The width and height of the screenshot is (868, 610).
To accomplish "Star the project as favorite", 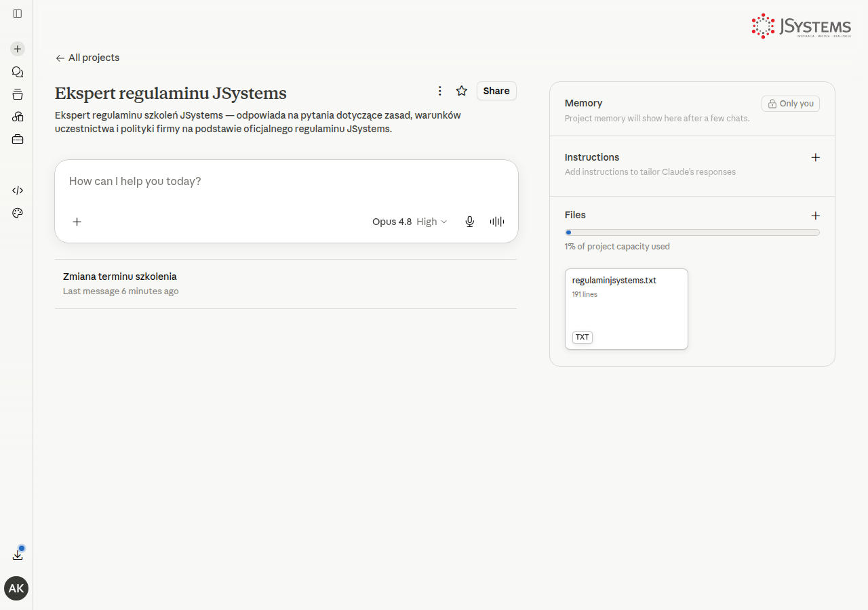I will coord(462,91).
